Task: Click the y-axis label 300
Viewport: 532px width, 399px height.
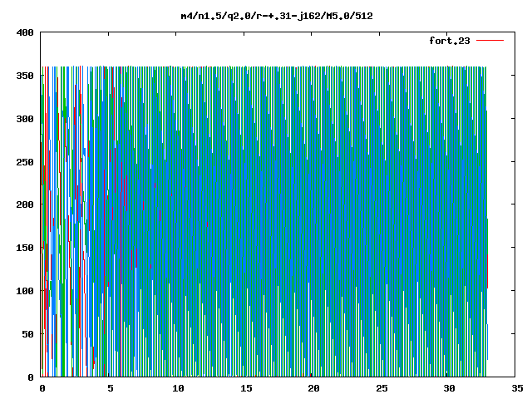Action: tap(25, 119)
